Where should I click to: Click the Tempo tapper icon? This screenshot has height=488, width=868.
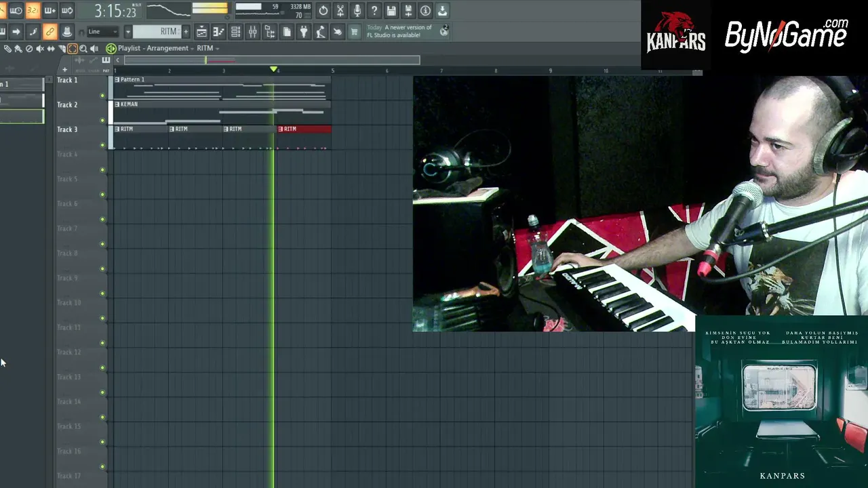[320, 32]
